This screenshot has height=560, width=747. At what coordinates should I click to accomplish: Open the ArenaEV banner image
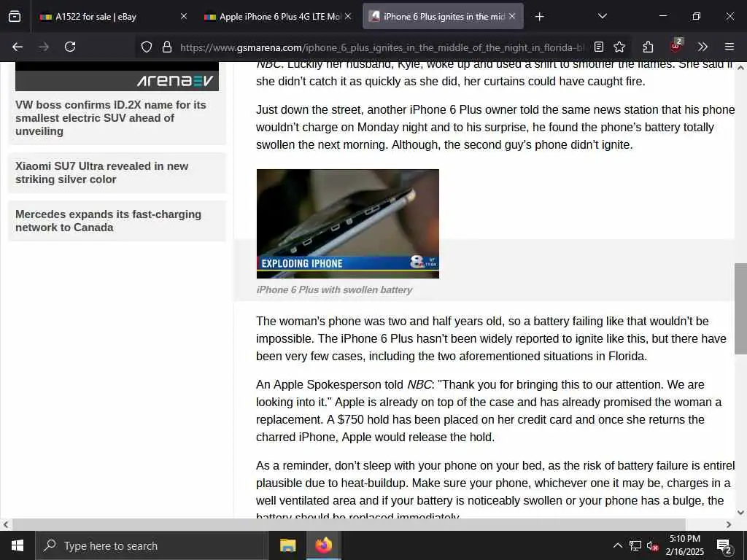(x=117, y=76)
